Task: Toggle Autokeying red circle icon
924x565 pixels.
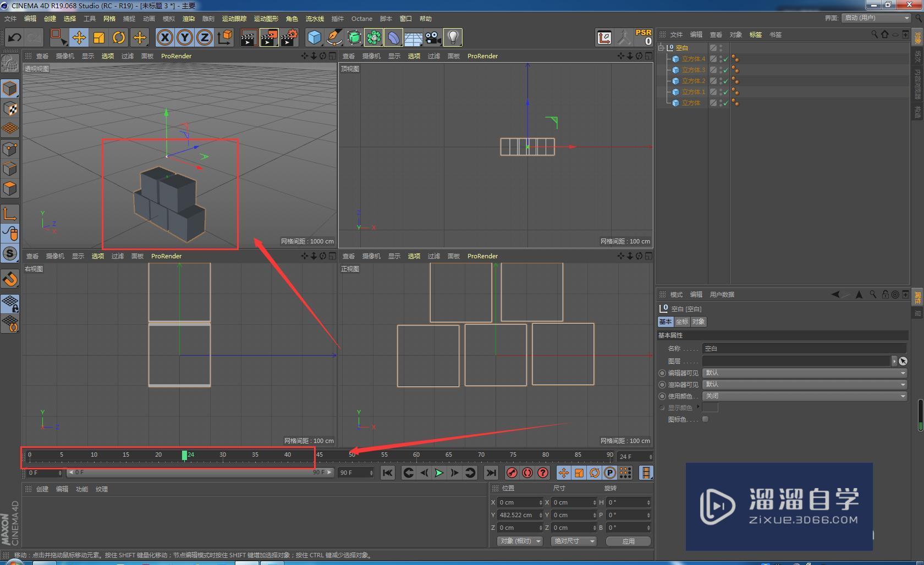Action: 527,473
